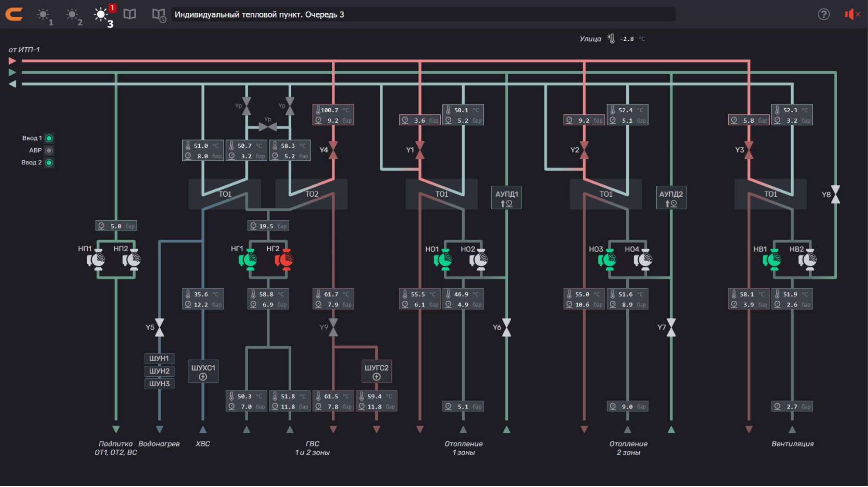Click the Ввод 1 status indicator
Image resolution: width=868 pixels, height=487 pixels.
tap(49, 138)
